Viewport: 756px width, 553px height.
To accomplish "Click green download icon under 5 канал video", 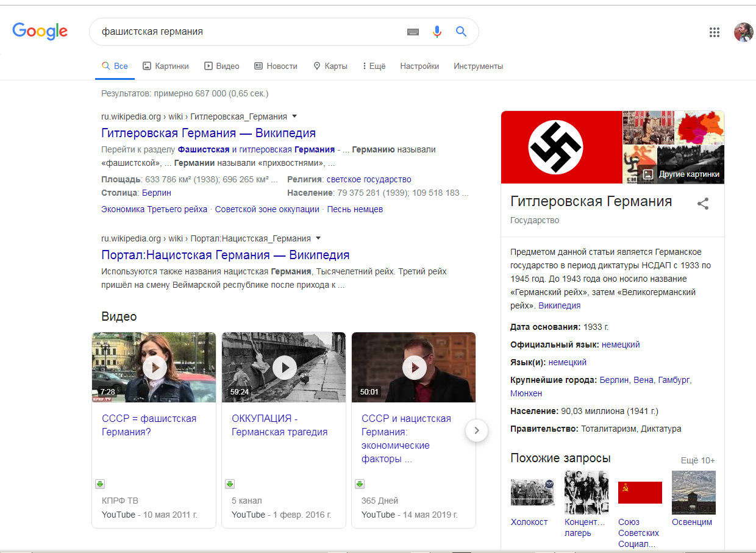I will (x=230, y=484).
